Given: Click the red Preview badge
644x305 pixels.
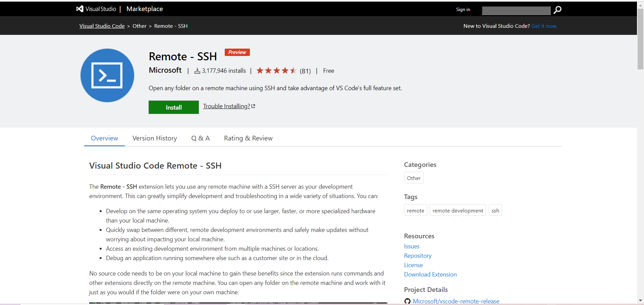Looking at the screenshot, I should (237, 52).
